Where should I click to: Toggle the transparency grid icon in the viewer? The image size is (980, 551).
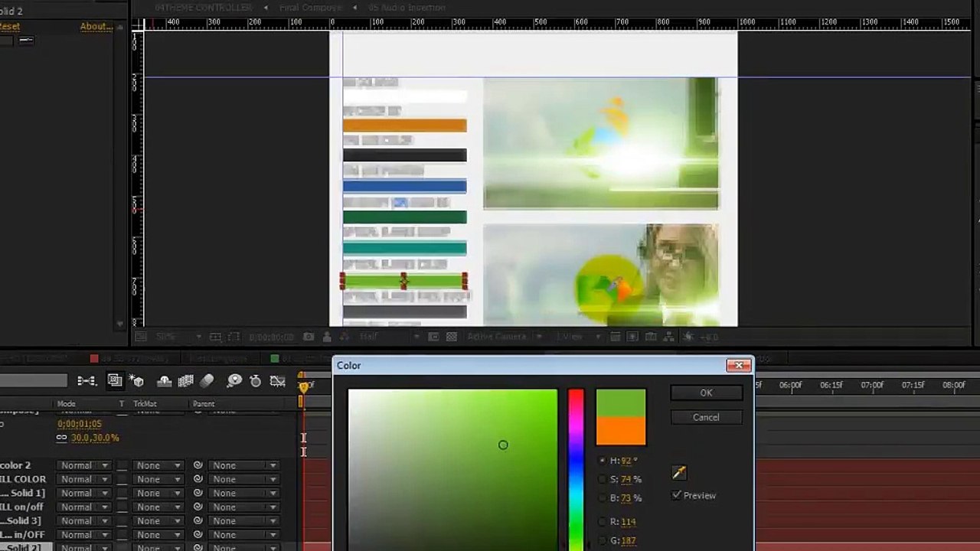pos(452,337)
